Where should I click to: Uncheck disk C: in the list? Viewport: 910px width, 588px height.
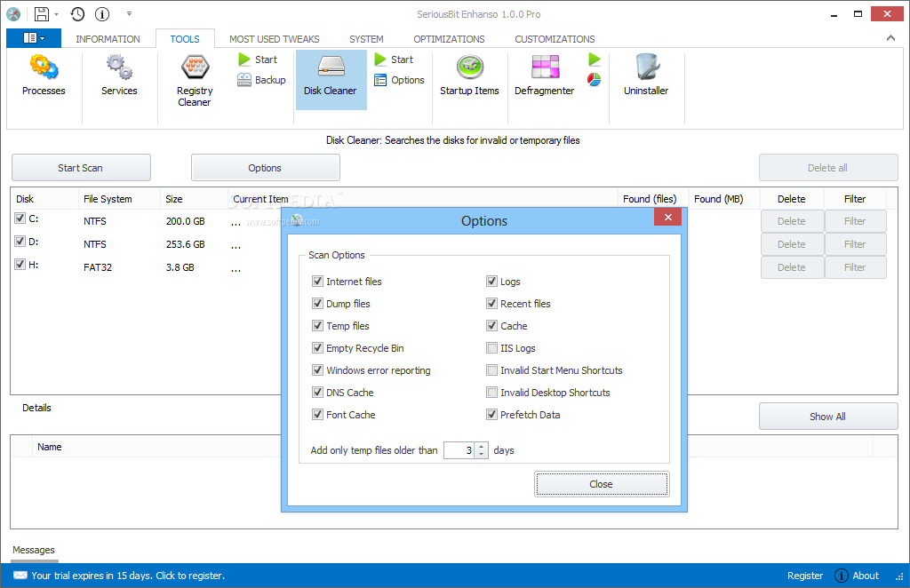[20, 218]
